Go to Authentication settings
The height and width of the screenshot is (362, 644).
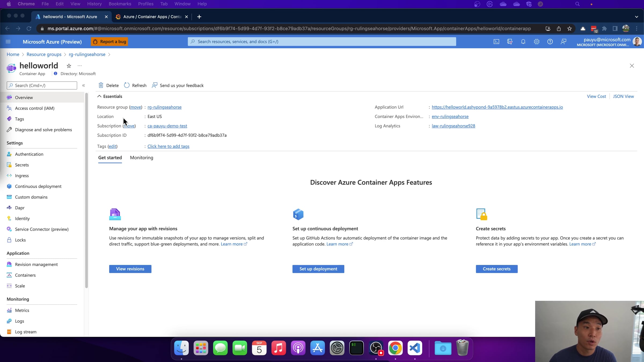[29, 154]
